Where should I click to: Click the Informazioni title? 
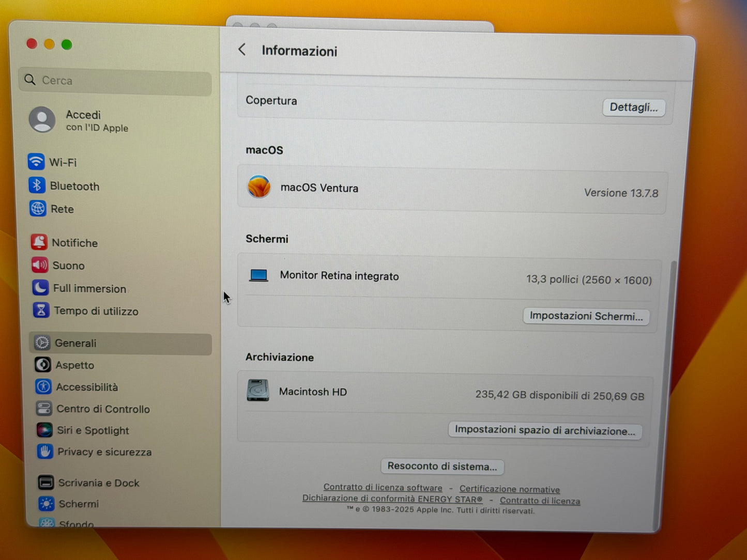pos(299,51)
